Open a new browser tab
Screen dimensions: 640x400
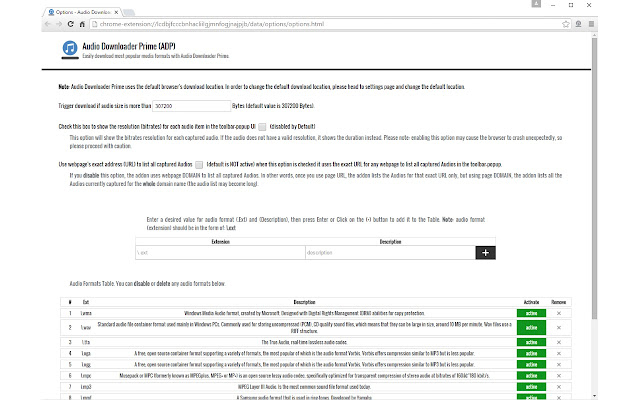tap(129, 12)
